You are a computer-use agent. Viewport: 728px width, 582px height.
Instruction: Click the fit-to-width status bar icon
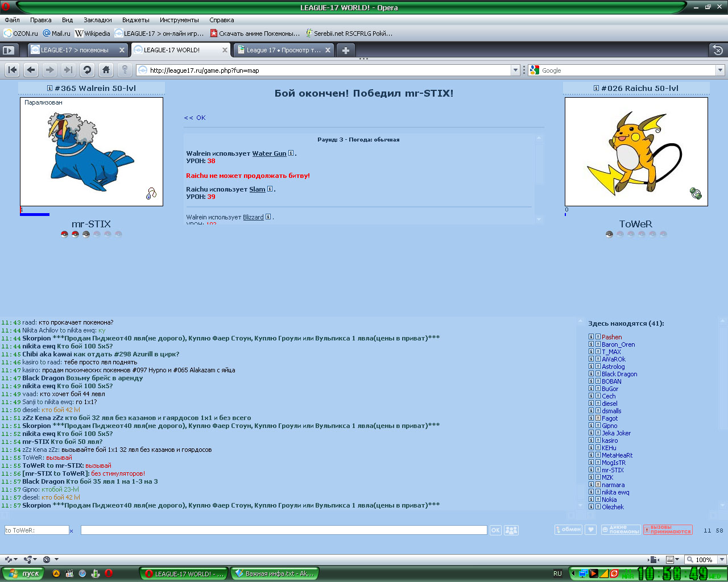pos(653,560)
